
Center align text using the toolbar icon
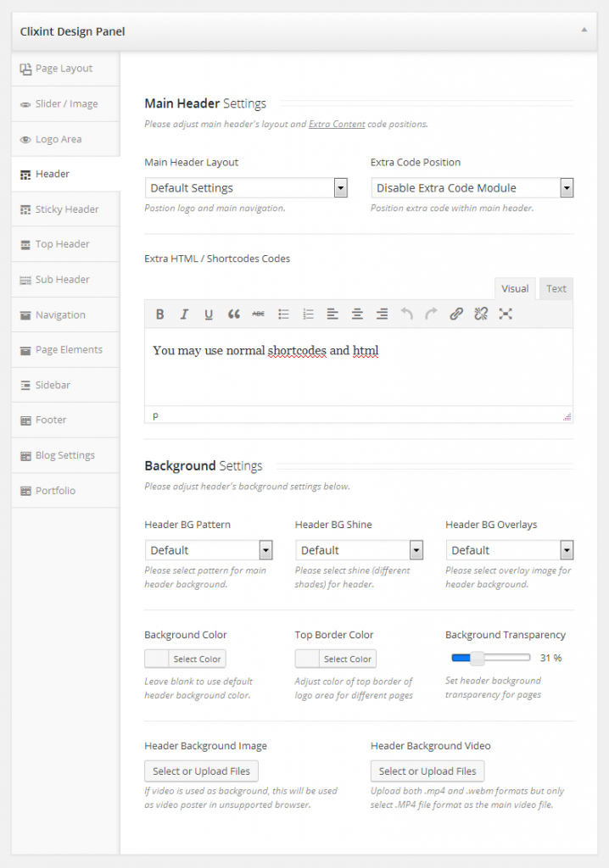point(357,314)
